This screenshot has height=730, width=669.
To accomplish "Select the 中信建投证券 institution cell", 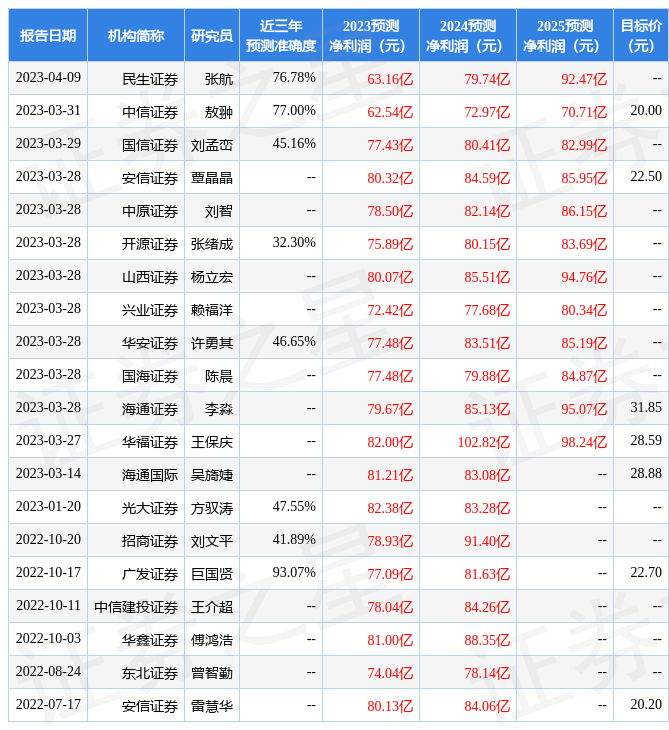I will tap(136, 608).
